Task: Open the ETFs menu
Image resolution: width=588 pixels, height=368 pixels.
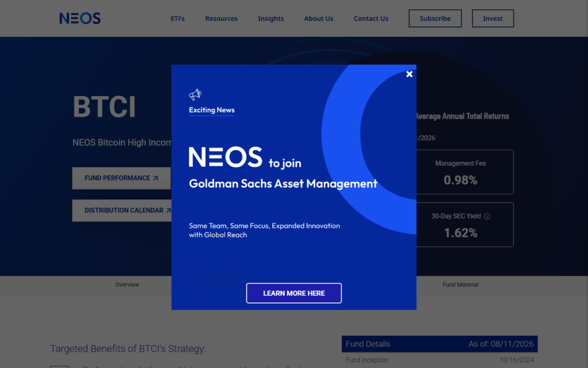Action: coord(178,18)
